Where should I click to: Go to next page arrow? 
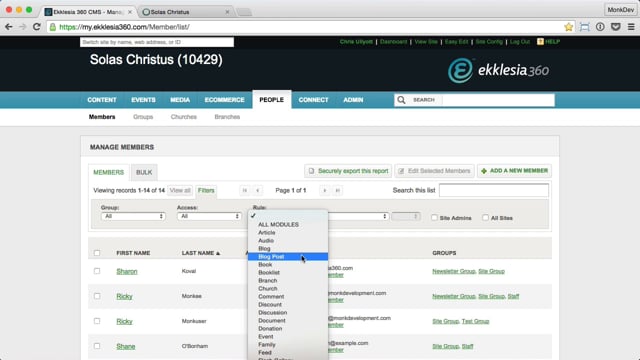(x=324, y=190)
